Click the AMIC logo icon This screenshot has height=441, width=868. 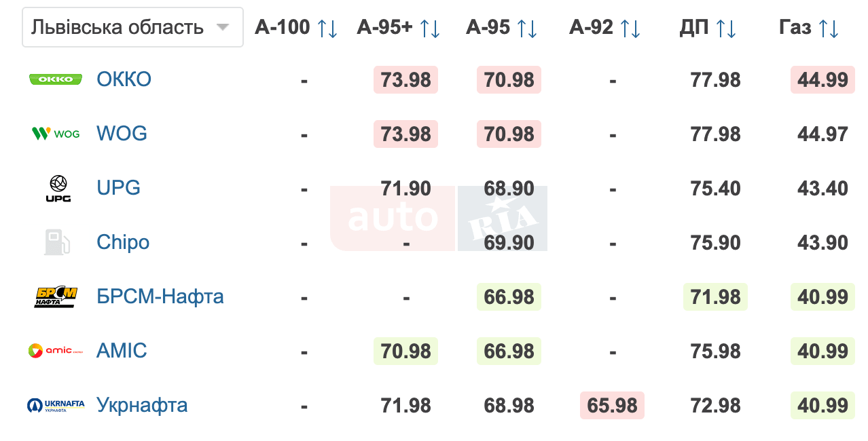click(56, 351)
